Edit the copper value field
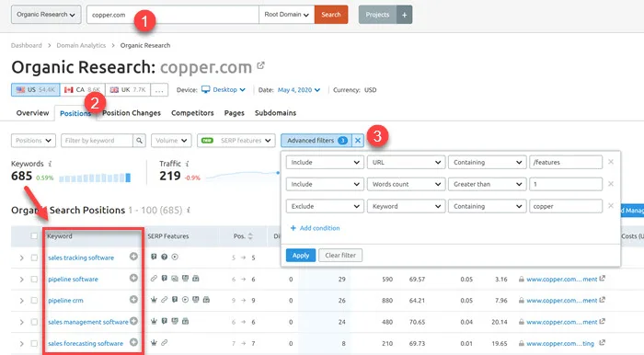 coord(566,206)
